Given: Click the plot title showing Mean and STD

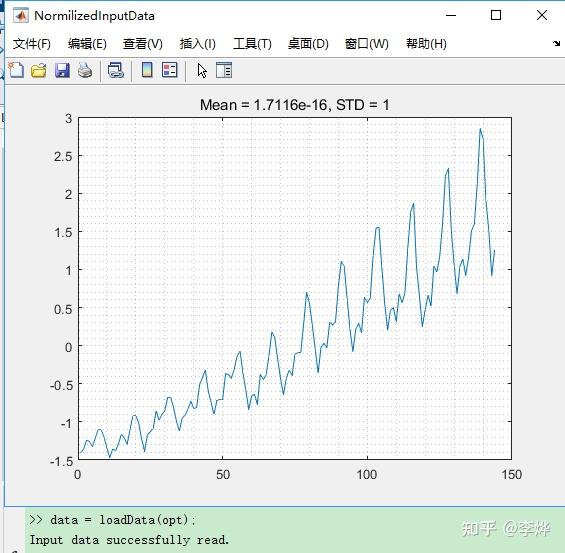Looking at the screenshot, I should [x=294, y=105].
